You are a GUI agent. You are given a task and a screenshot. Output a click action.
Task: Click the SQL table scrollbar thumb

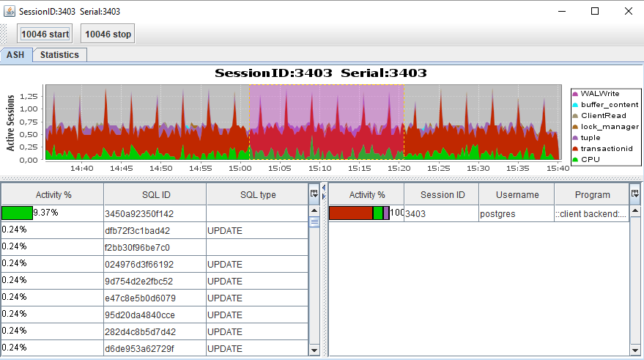[x=314, y=222]
